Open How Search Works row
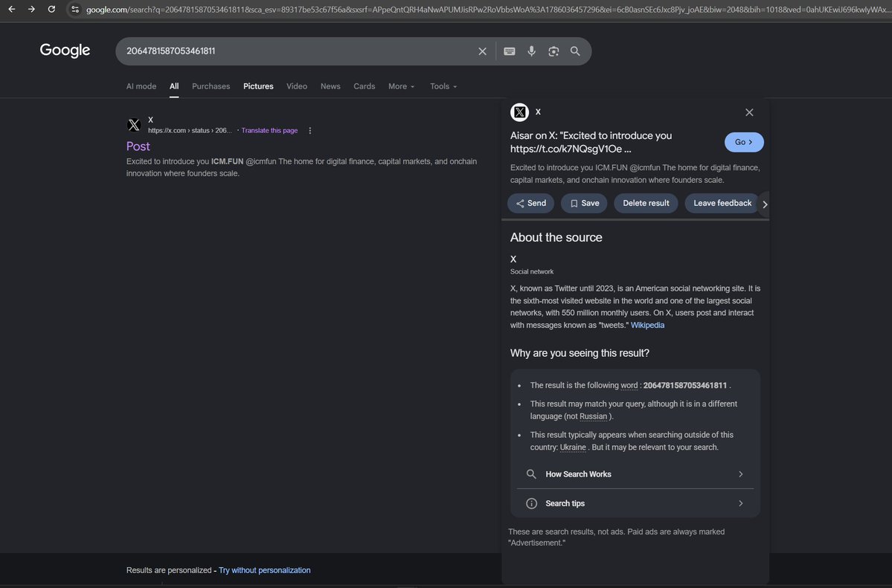Image resolution: width=892 pixels, height=588 pixels. pos(635,474)
